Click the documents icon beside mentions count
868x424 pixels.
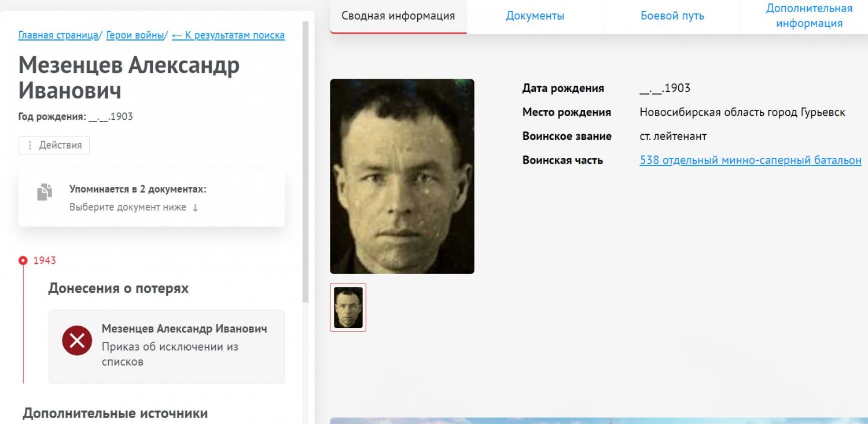click(45, 192)
